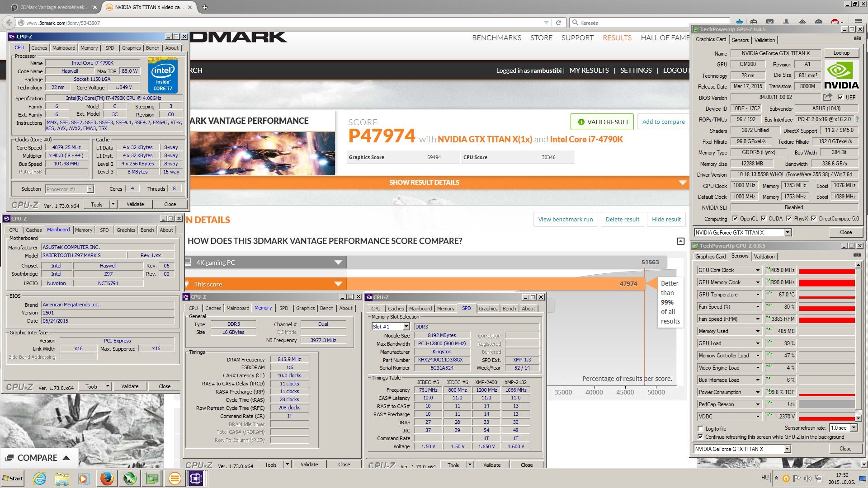Click the green cursor app taskbar icon
Viewport: 868px width, 488px height.
pos(130,478)
